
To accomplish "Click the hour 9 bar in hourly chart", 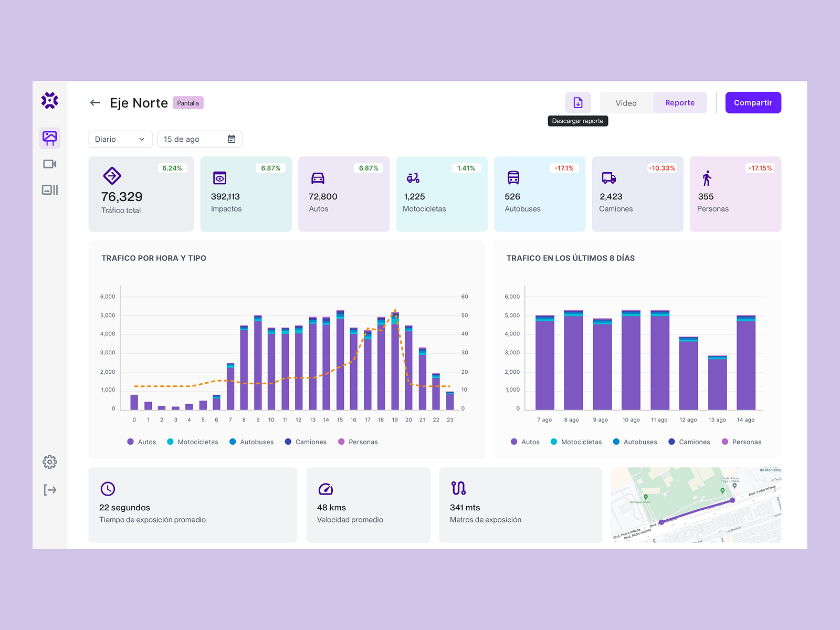I will pos(258,362).
